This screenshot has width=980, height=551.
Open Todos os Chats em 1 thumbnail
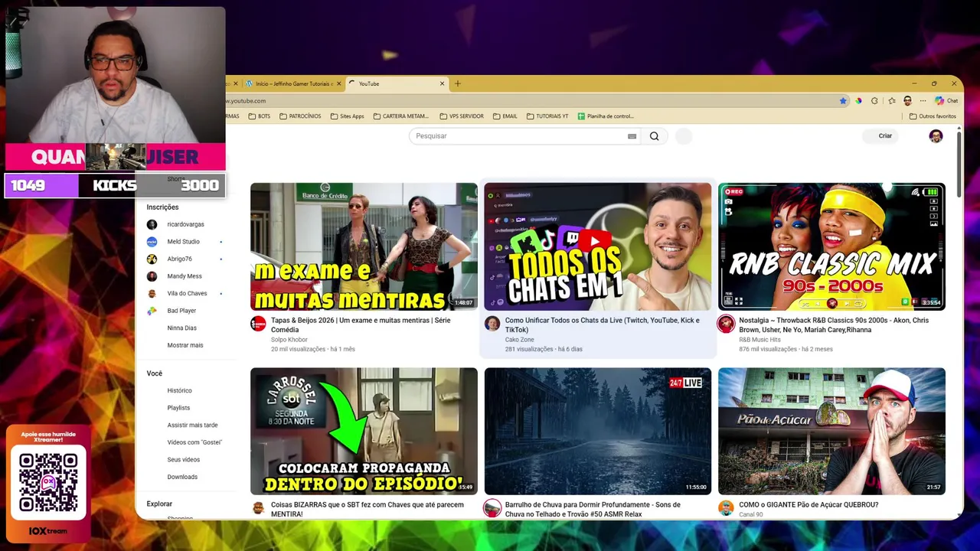tap(597, 246)
